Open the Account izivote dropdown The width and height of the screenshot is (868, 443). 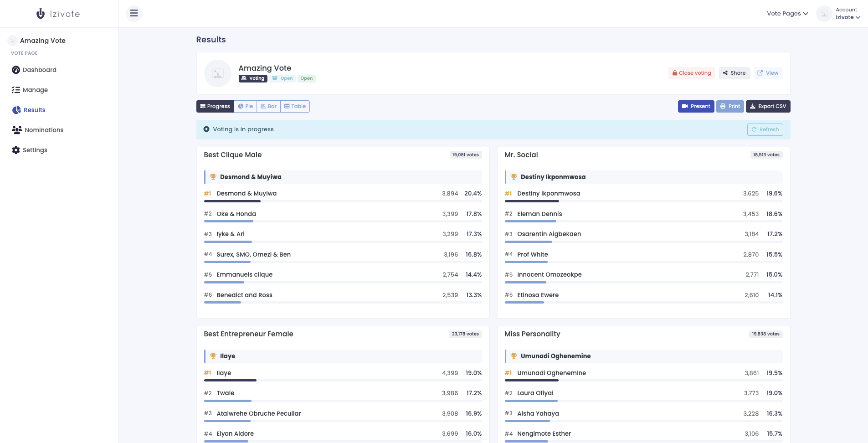pos(847,14)
